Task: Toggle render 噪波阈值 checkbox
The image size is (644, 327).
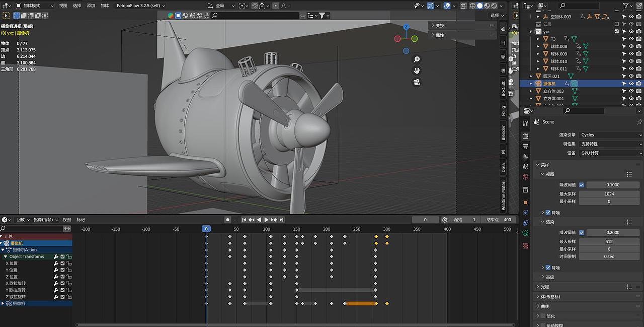Action: (x=582, y=233)
